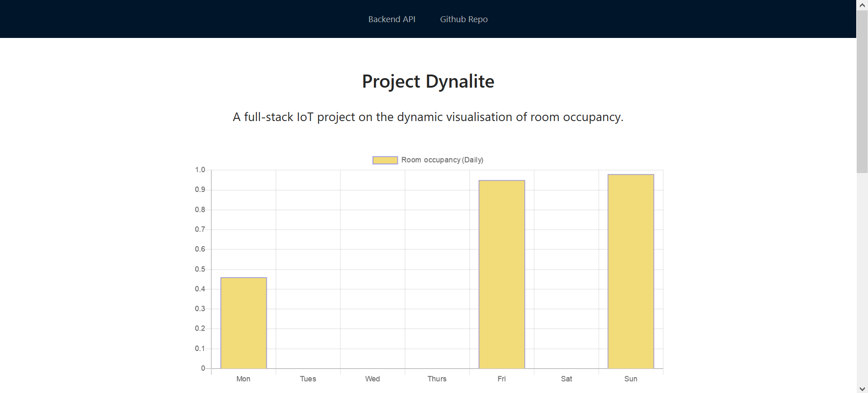Click the Sat label on x-axis
The image size is (868, 393).
[566, 379]
